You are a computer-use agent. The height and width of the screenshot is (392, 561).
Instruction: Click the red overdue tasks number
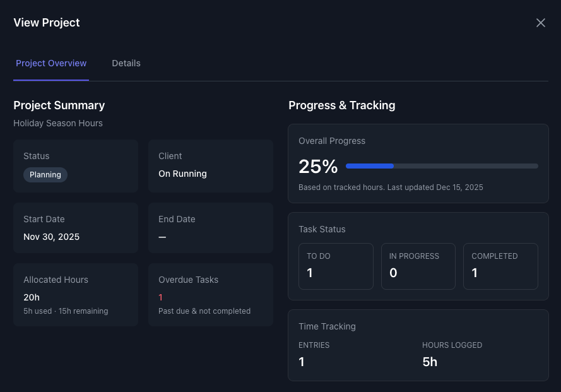(161, 297)
